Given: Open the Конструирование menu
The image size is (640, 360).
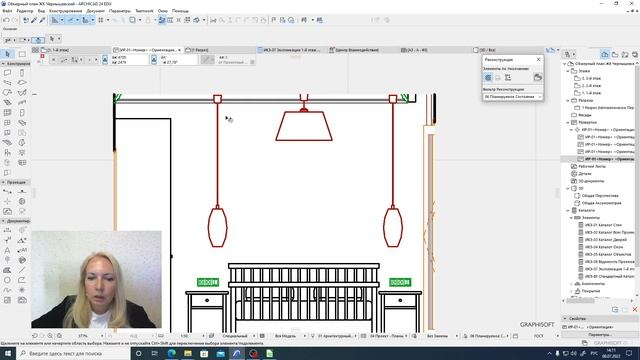Looking at the screenshot, I should coord(65,11).
